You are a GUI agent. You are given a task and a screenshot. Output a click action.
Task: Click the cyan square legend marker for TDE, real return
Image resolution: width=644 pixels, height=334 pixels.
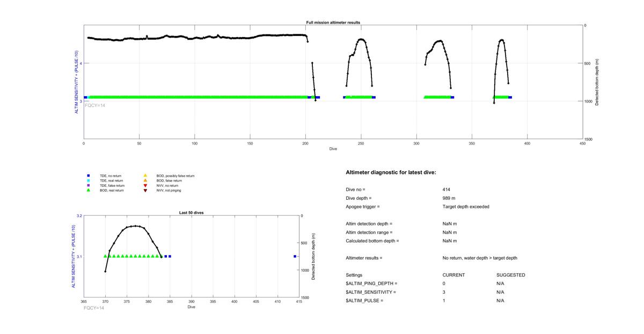coord(87,180)
